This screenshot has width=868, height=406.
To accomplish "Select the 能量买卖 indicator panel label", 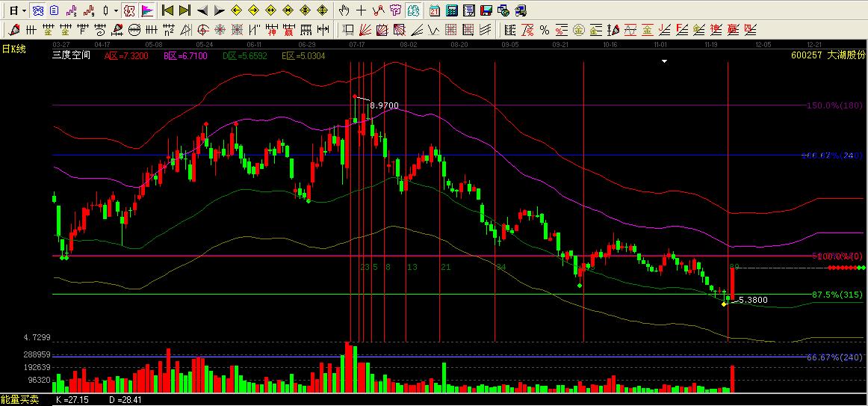I will pyautogui.click(x=19, y=400).
